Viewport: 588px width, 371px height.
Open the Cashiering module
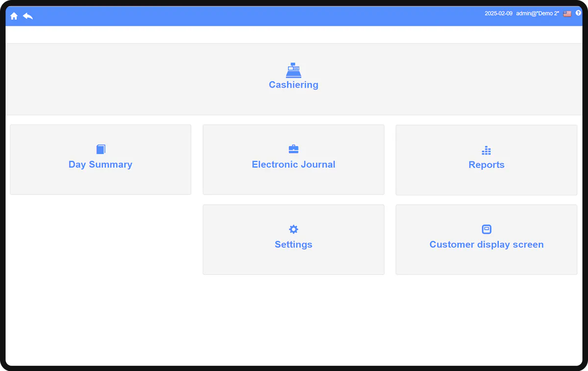[x=294, y=79]
